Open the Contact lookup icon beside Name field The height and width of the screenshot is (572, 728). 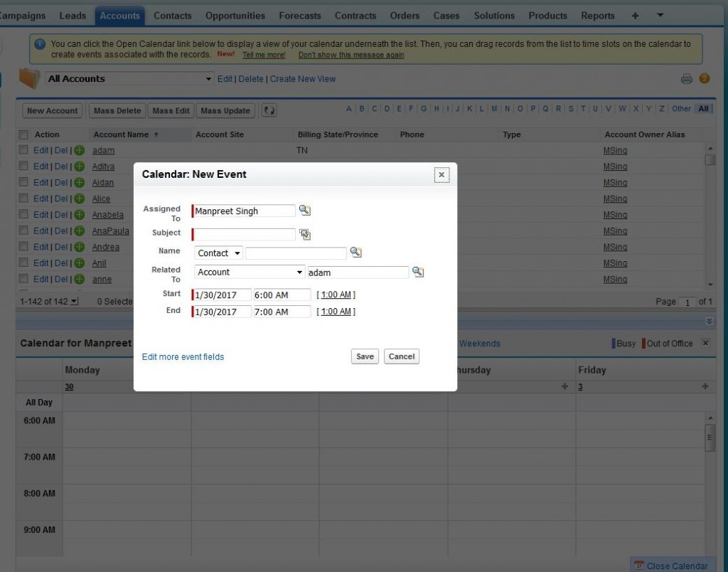tap(356, 252)
